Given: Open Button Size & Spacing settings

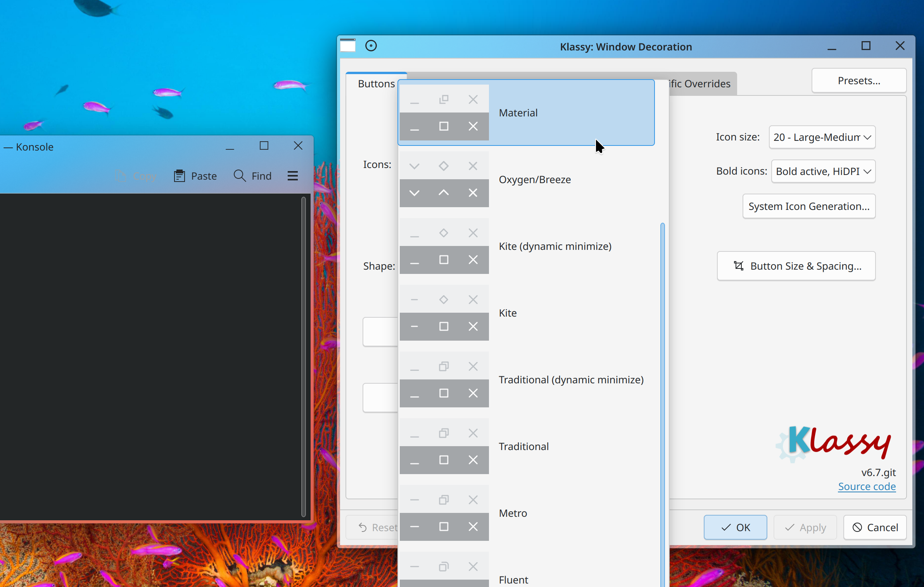Looking at the screenshot, I should (796, 266).
